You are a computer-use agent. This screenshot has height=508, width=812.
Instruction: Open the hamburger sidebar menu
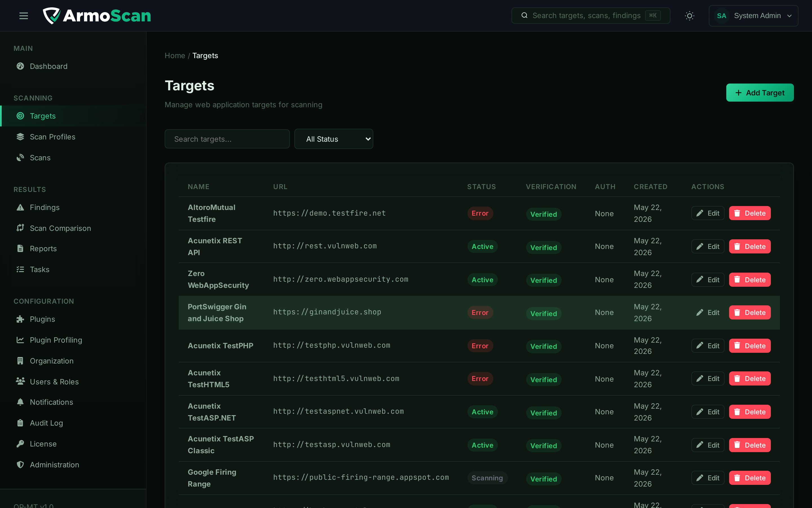pyautogui.click(x=23, y=16)
